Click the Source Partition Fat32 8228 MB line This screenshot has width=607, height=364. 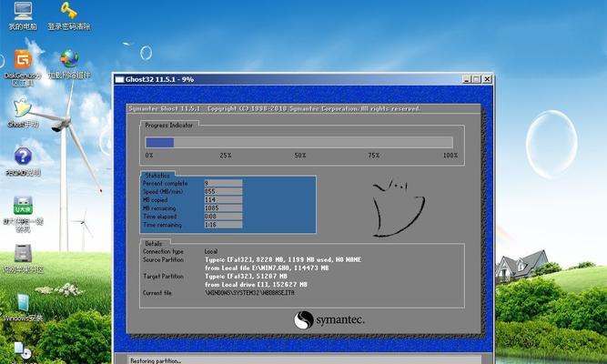pyautogui.click(x=283, y=259)
